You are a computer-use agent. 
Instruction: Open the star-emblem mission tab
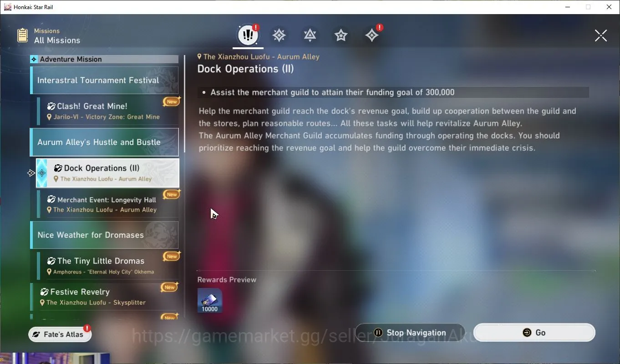pyautogui.click(x=341, y=35)
